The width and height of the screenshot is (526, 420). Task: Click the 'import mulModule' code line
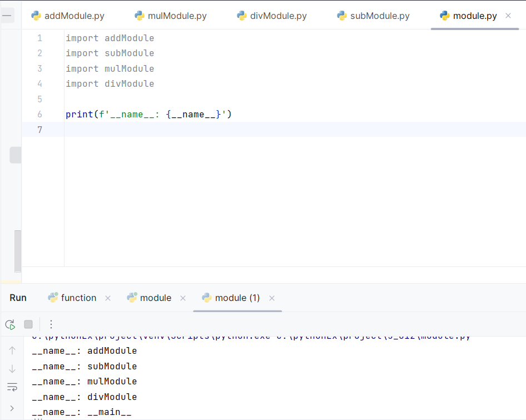110,68
